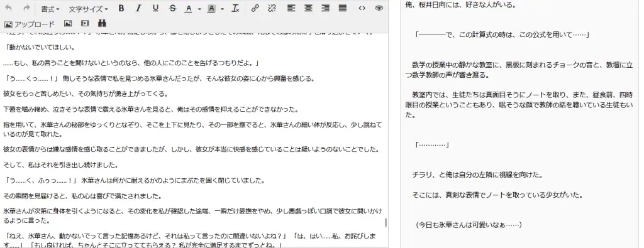
Task: Click the eye preview icon
Action: 379,8
